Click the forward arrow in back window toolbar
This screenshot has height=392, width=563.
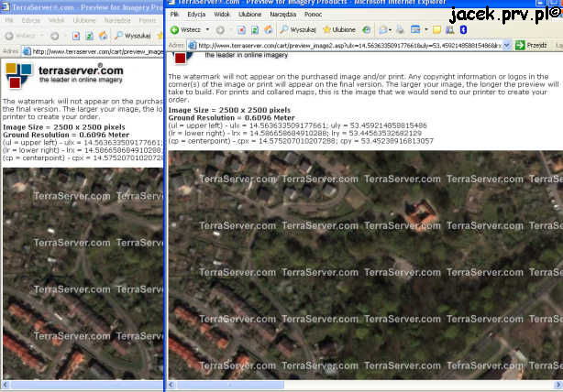pos(55,36)
